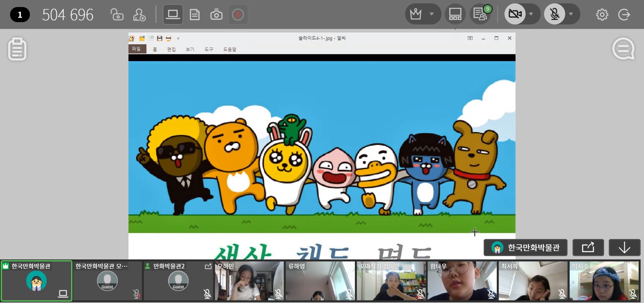This screenshot has width=644, height=303.
Task: Click the muted mic icon on 한국만화박물관 모… tile
Action: pos(137,294)
